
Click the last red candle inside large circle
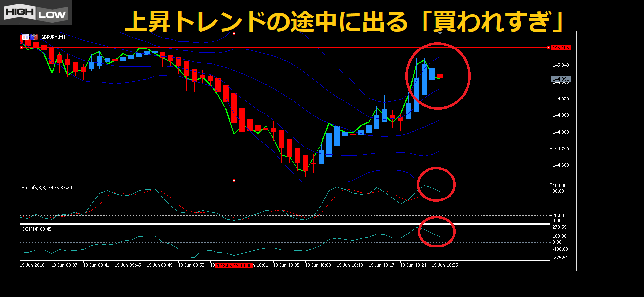coord(440,76)
